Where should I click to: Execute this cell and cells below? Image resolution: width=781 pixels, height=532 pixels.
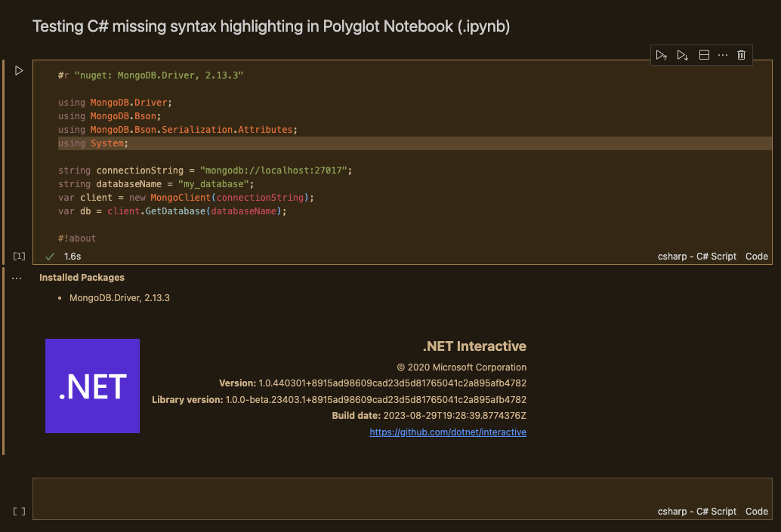coord(683,54)
